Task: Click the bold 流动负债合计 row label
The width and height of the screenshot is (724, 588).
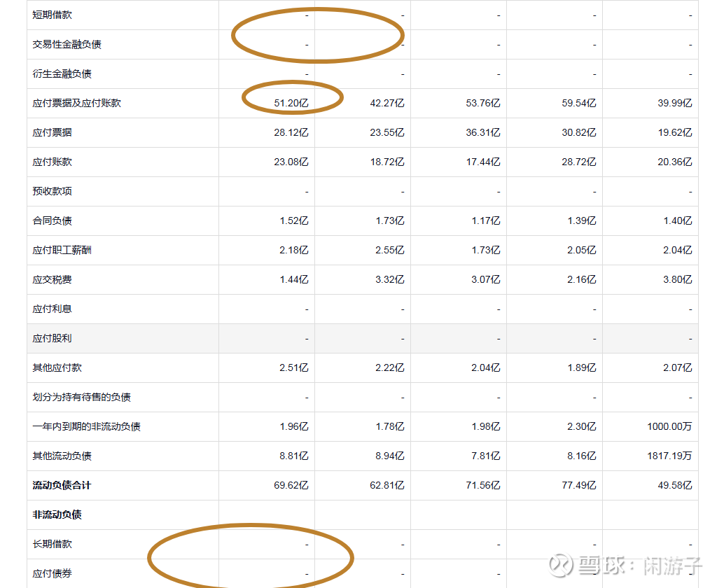Action: [x=62, y=486]
